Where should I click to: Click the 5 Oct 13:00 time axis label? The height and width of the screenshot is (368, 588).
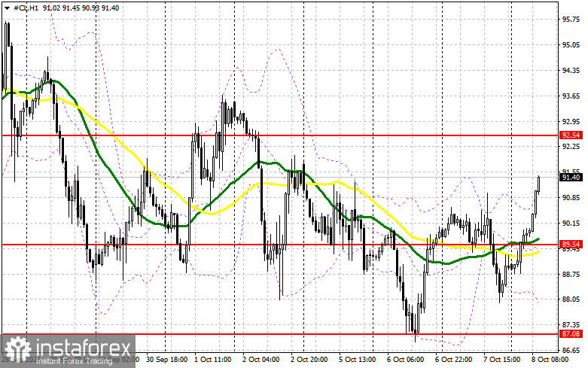pos(358,360)
